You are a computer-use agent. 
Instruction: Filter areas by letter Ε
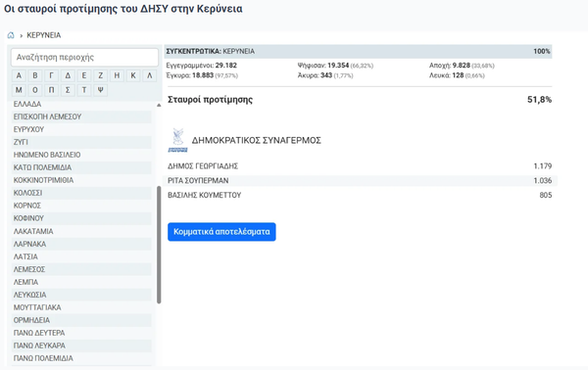click(x=84, y=75)
